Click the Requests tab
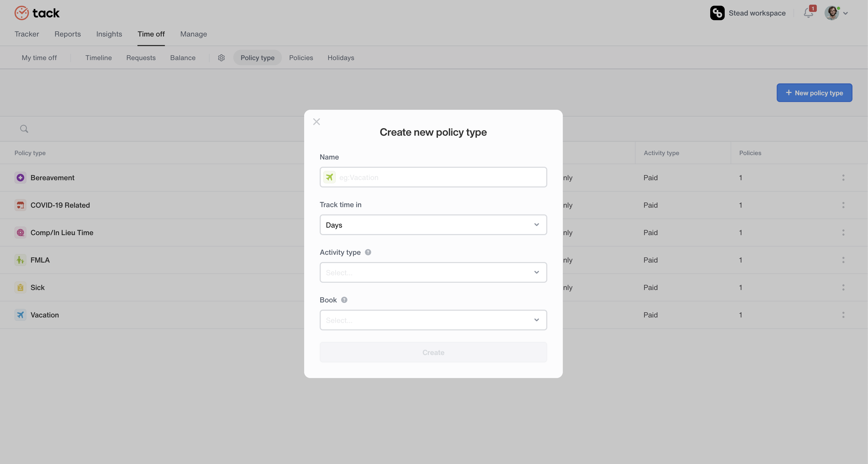The height and width of the screenshot is (464, 868). pyautogui.click(x=141, y=57)
